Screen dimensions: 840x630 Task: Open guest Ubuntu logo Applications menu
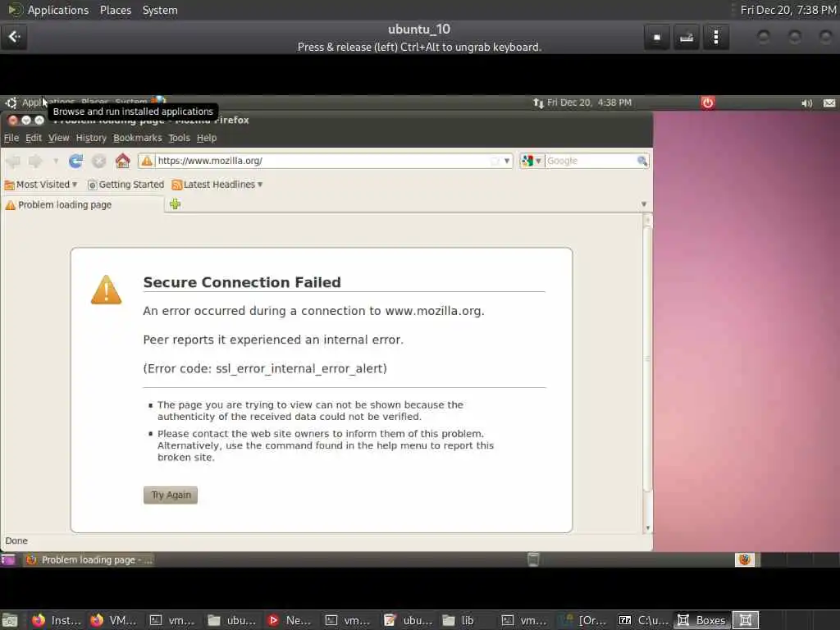tap(11, 103)
